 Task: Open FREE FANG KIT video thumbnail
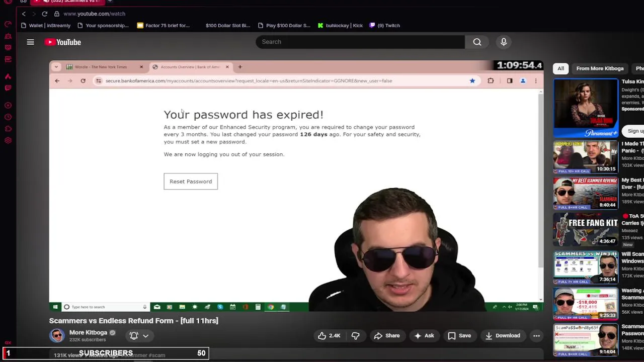[586, 229]
